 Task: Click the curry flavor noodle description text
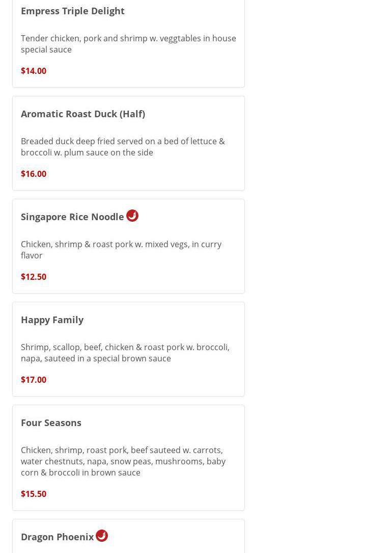pyautogui.click(x=121, y=250)
